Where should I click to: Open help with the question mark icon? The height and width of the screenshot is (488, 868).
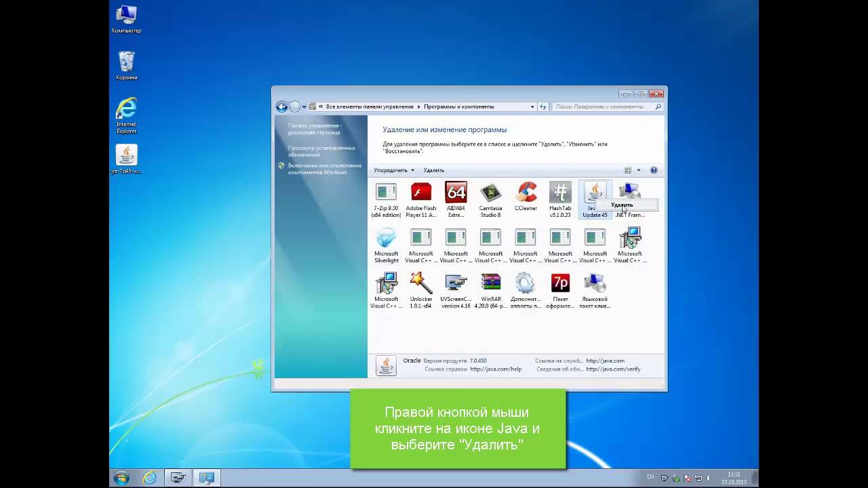pyautogui.click(x=654, y=170)
